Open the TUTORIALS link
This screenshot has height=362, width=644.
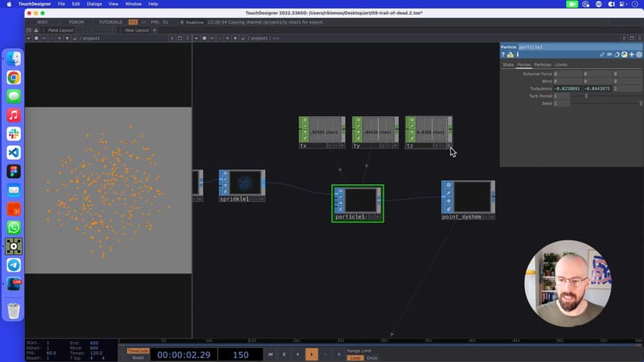[110, 22]
